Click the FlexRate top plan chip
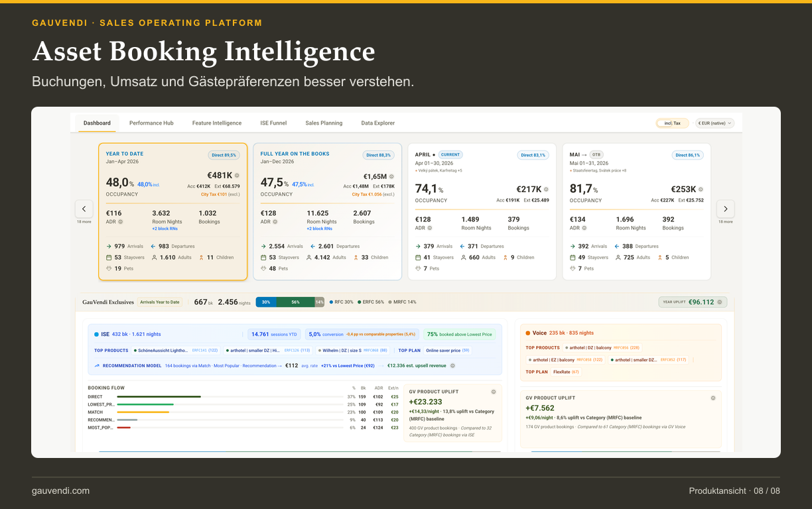This screenshot has width=812, height=509. [566, 372]
